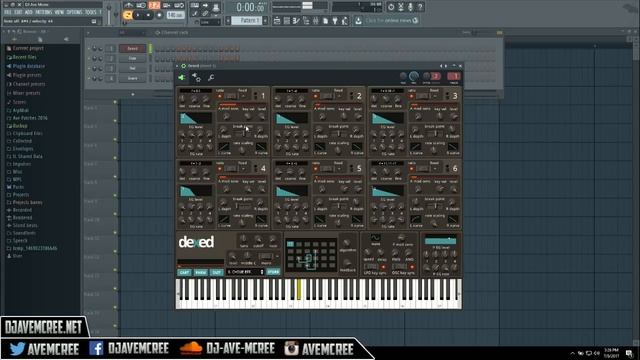The width and height of the screenshot is (640, 360).
Task: Open Channel rack All filter dropdown
Action: [x=131, y=32]
